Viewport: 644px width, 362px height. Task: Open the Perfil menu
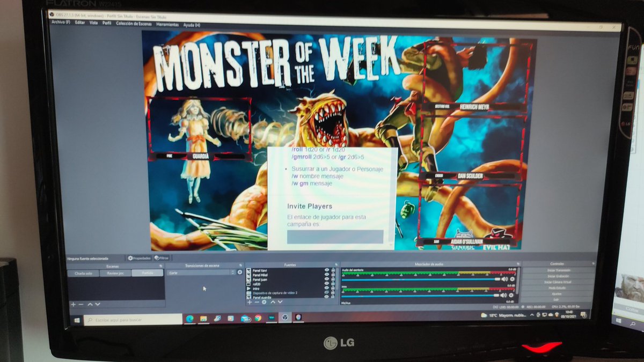click(x=107, y=23)
